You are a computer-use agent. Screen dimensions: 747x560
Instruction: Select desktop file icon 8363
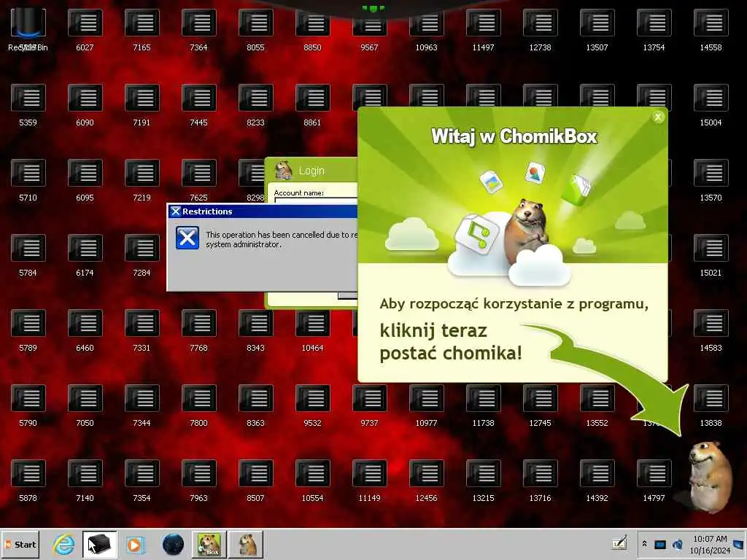pyautogui.click(x=256, y=405)
